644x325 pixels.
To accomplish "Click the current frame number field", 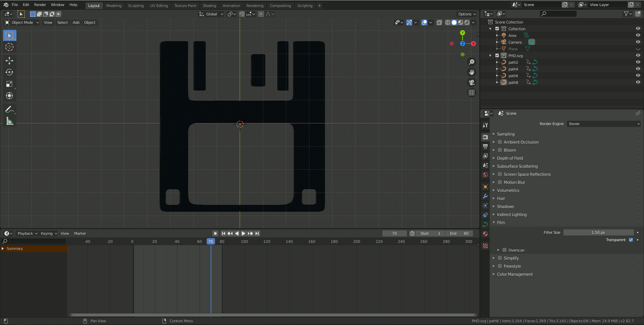I will 394,233.
